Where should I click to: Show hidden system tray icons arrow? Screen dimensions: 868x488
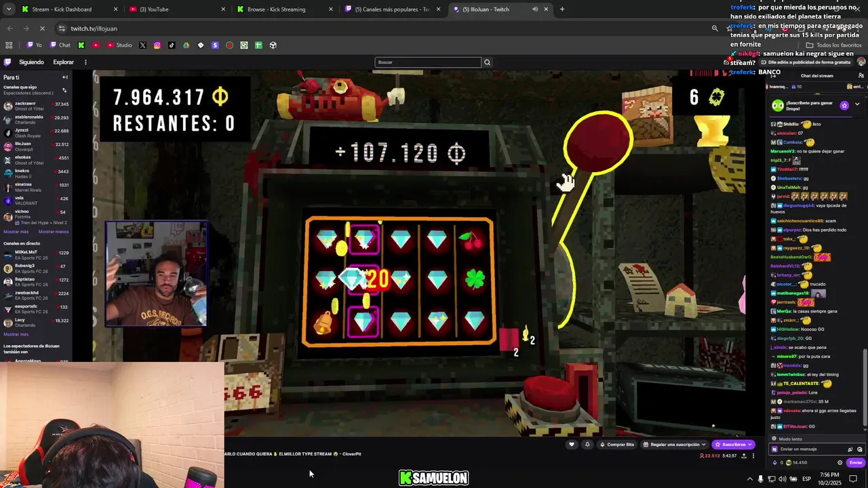click(749, 479)
